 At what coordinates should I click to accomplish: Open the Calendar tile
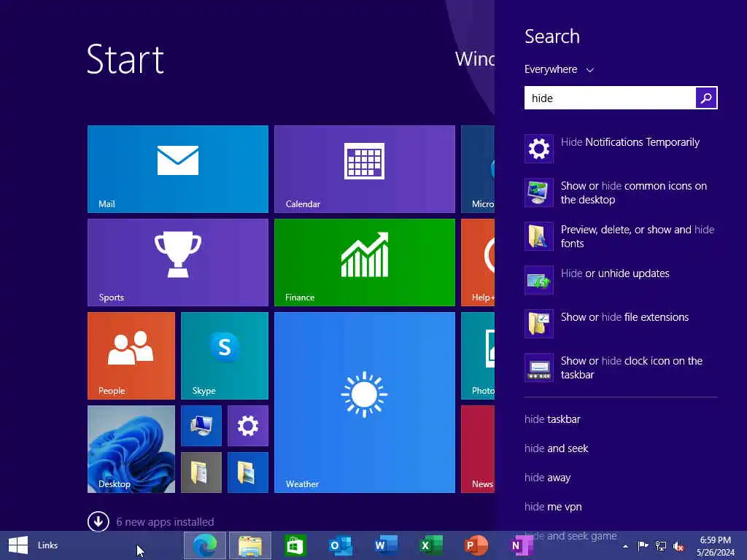point(365,169)
